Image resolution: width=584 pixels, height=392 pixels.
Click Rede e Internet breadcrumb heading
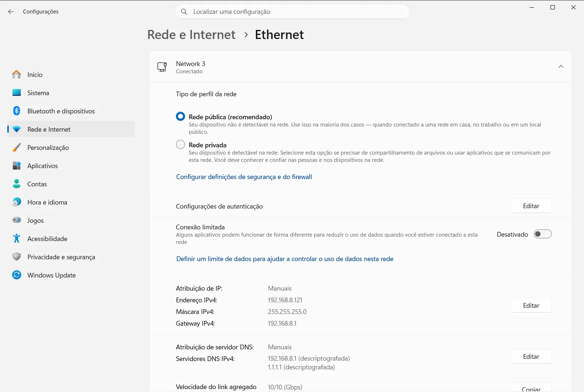(191, 35)
